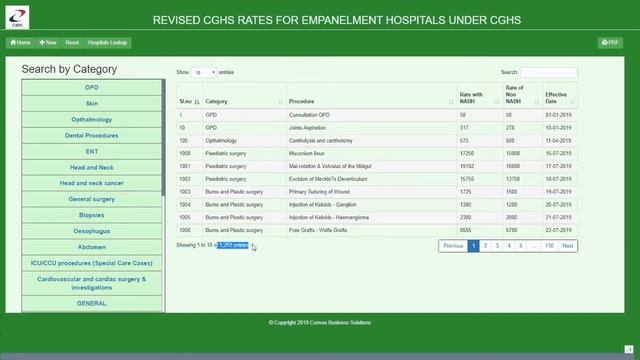Select the Abdomen category

click(91, 247)
